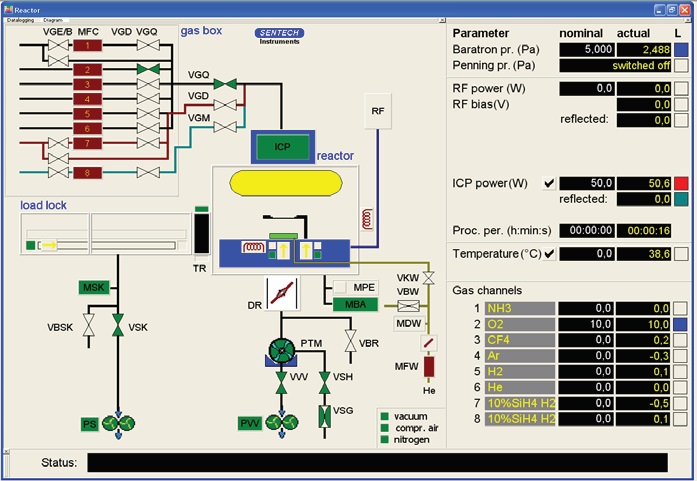697x481 pixels.
Task: Click the PTM turbo pump icon
Action: (x=282, y=351)
